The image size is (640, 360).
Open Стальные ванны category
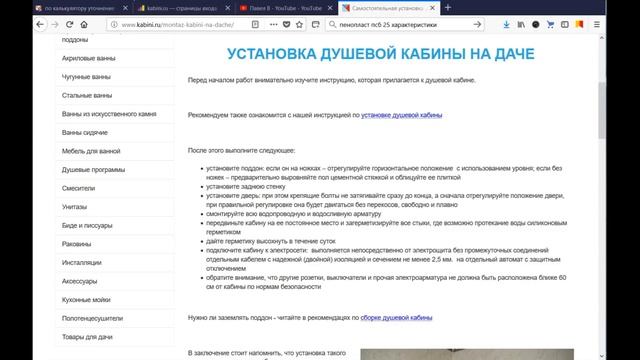pyautogui.click(x=87, y=96)
